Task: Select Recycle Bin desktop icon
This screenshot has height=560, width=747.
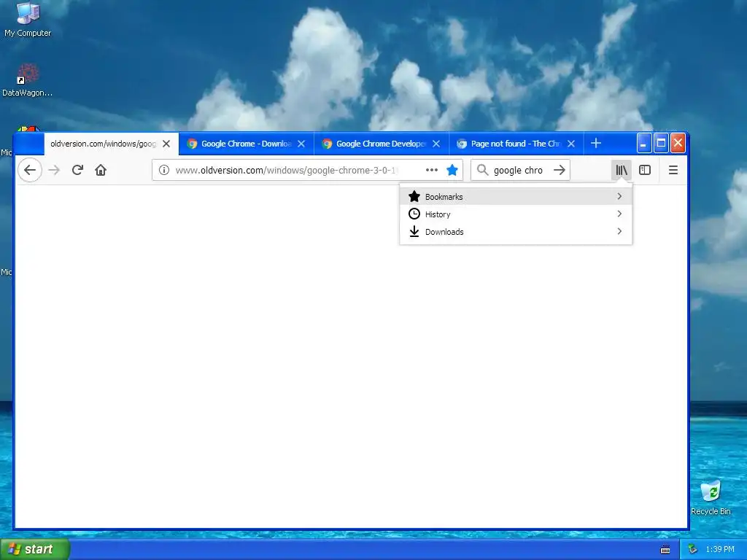Action: tap(711, 497)
